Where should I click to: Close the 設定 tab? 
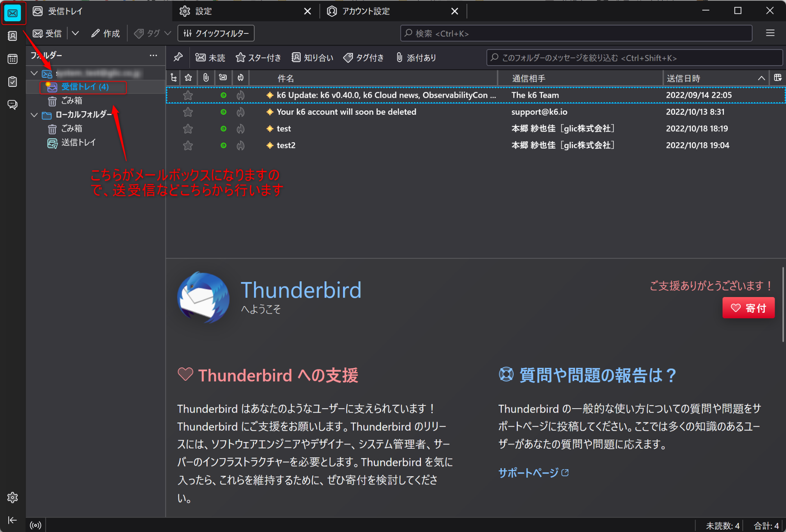[x=308, y=11]
